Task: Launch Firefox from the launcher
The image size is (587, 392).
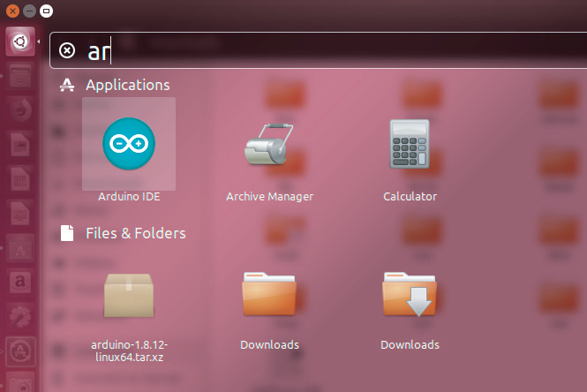Action: tap(20, 110)
